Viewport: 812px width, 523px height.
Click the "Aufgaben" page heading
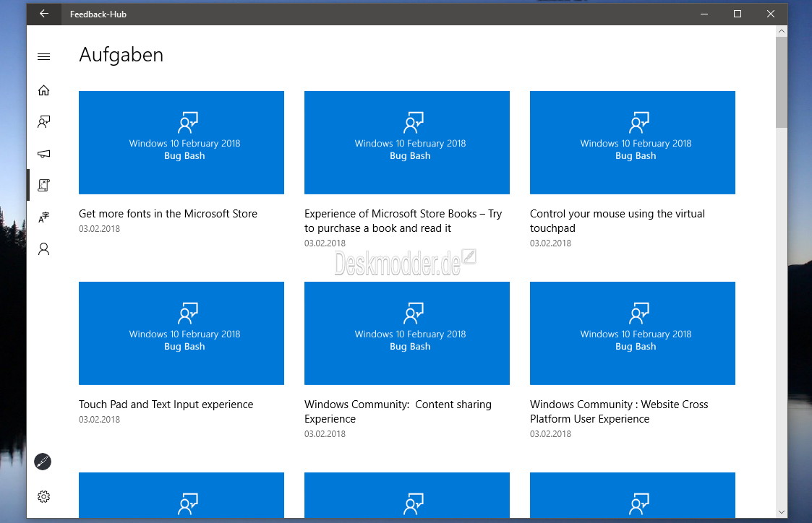(121, 55)
